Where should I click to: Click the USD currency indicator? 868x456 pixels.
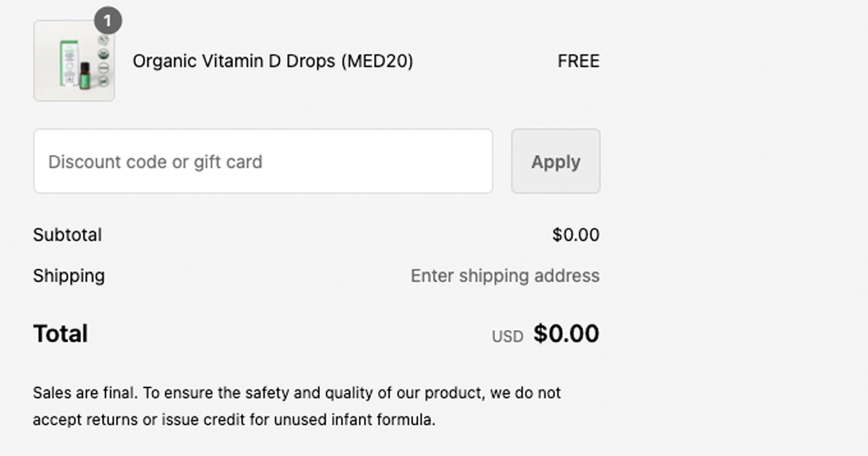point(508,335)
